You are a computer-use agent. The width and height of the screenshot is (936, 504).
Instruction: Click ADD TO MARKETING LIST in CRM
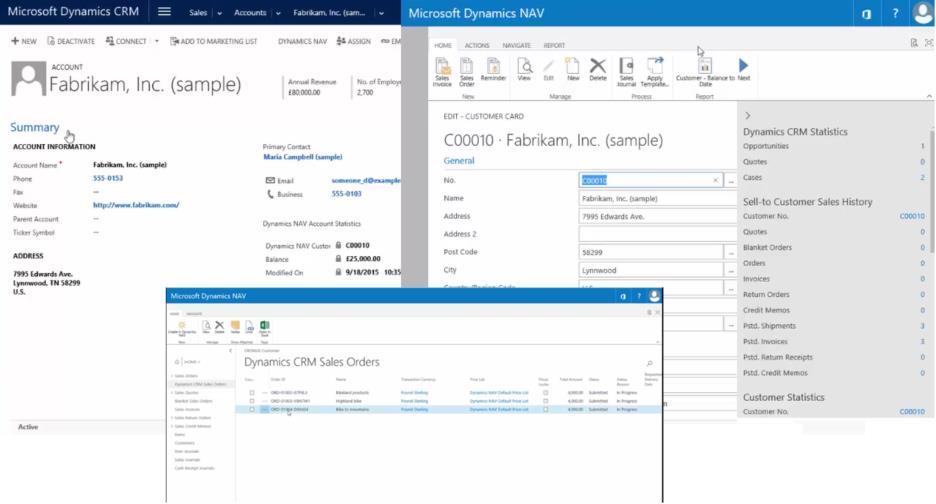pyautogui.click(x=214, y=41)
